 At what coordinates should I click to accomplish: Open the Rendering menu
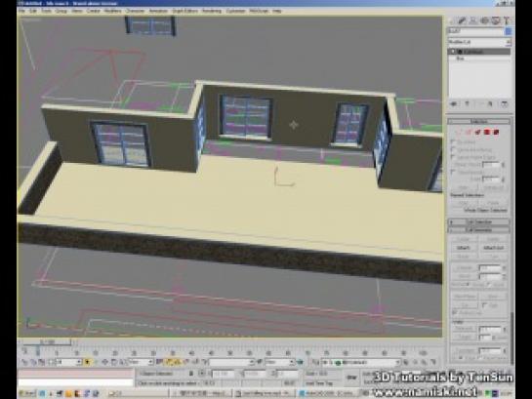pos(212,11)
